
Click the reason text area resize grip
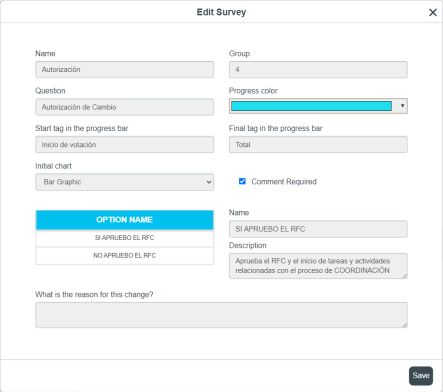point(405,325)
